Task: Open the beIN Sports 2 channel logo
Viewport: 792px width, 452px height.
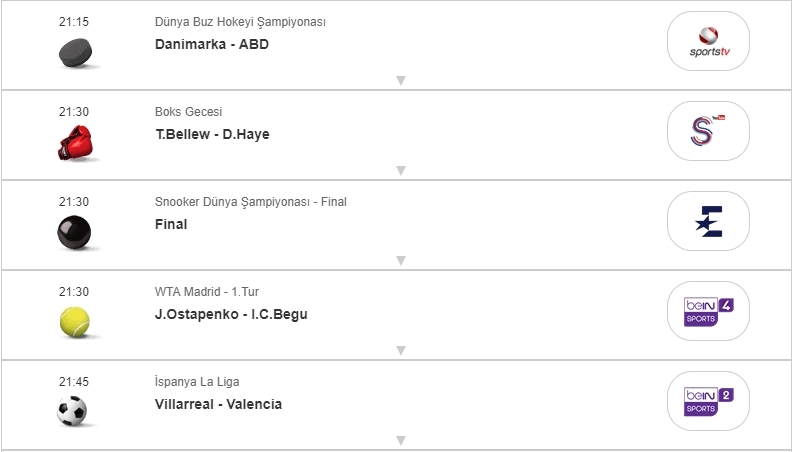Action: pos(708,401)
